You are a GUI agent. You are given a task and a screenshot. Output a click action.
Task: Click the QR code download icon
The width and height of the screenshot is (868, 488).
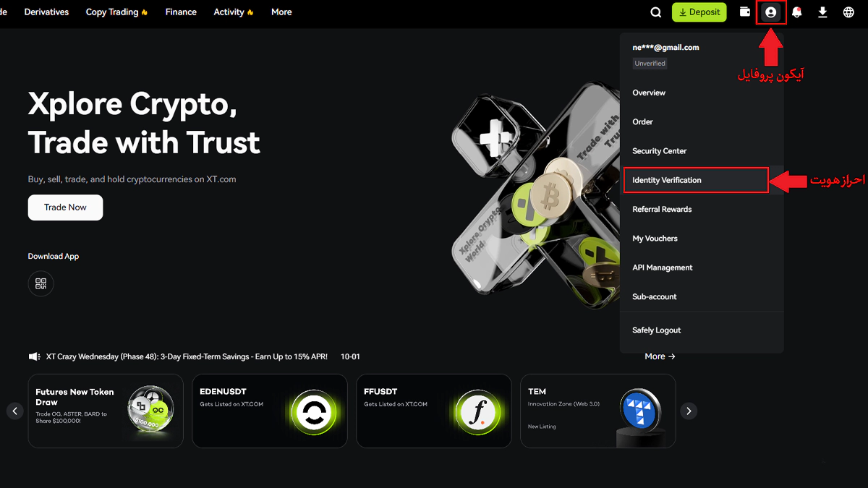[41, 283]
